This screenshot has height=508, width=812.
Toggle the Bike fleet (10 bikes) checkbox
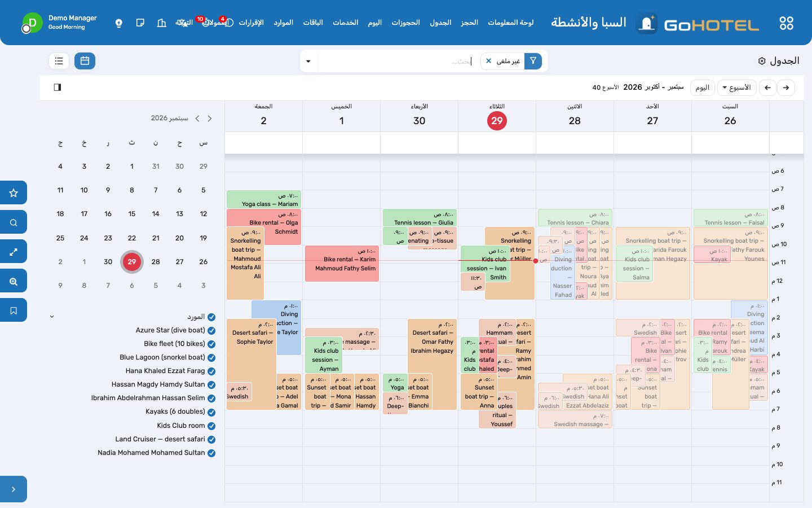pyautogui.click(x=211, y=344)
